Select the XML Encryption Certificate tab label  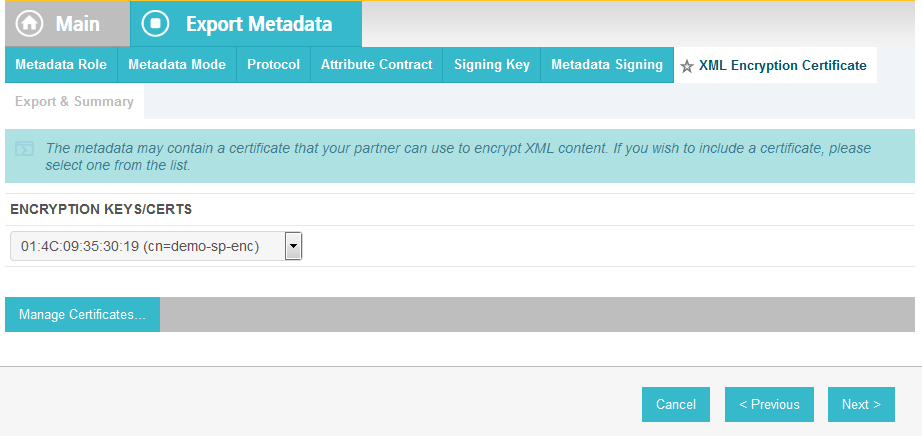coord(783,65)
